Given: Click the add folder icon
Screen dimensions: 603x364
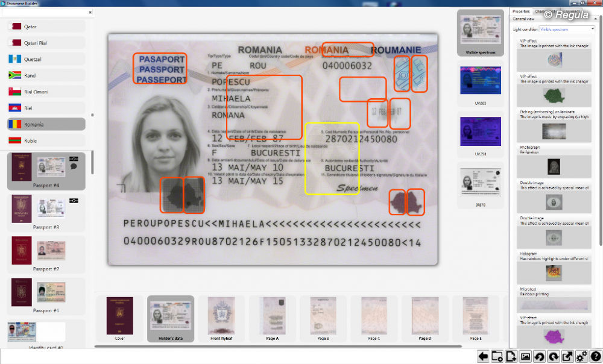Looking at the screenshot, I should coord(497,356).
